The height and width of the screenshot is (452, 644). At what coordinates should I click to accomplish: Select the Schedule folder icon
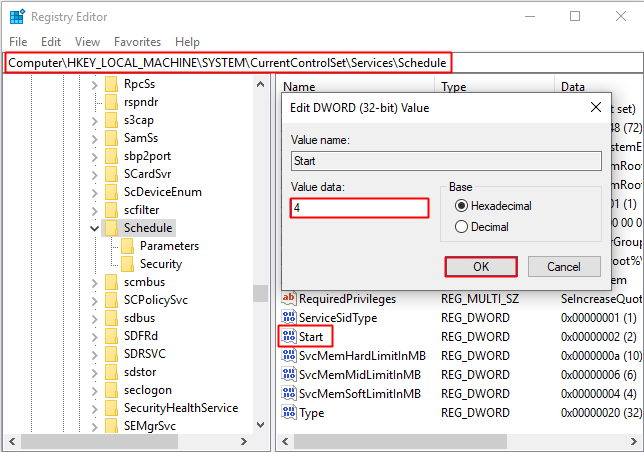tap(111, 228)
